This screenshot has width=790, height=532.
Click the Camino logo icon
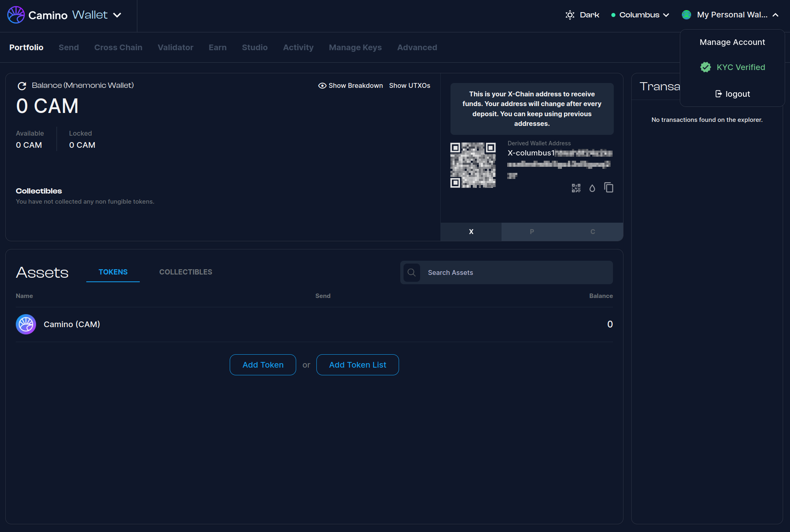click(16, 15)
